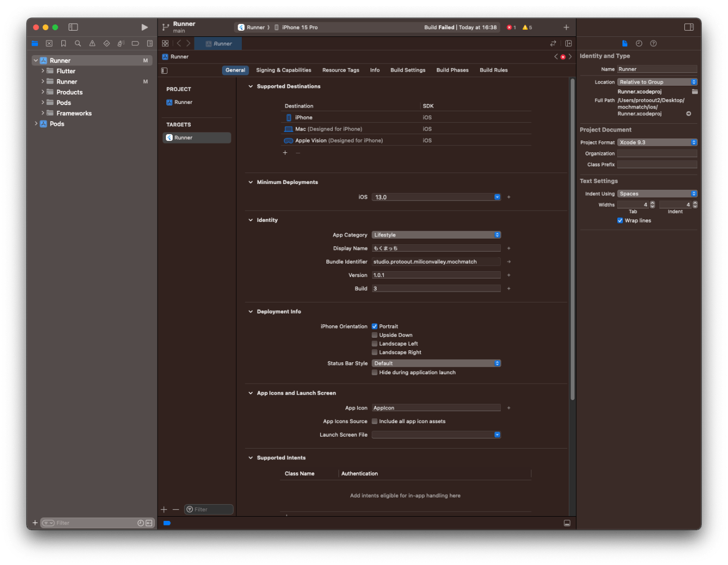Expand the Flutter folder
Image resolution: width=728 pixels, height=565 pixels.
click(43, 71)
